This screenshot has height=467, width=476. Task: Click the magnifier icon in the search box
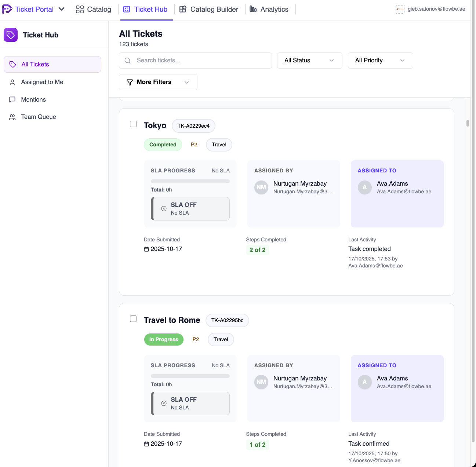tap(128, 61)
